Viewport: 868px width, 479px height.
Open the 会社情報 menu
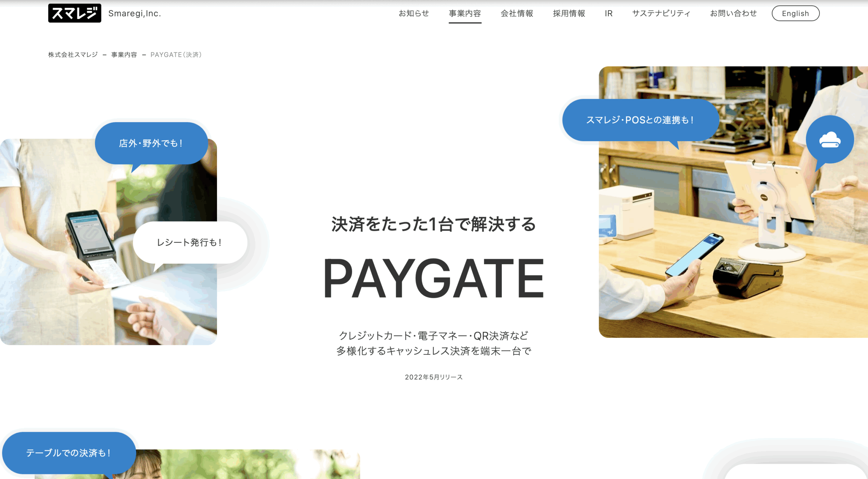(x=517, y=13)
